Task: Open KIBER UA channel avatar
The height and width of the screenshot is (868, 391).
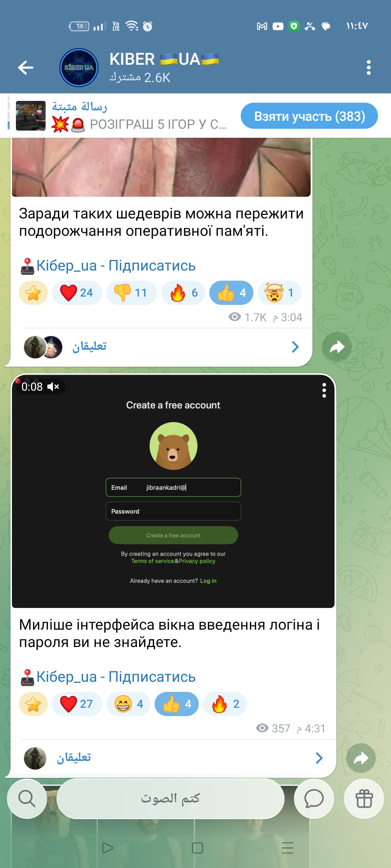Action: tap(79, 68)
